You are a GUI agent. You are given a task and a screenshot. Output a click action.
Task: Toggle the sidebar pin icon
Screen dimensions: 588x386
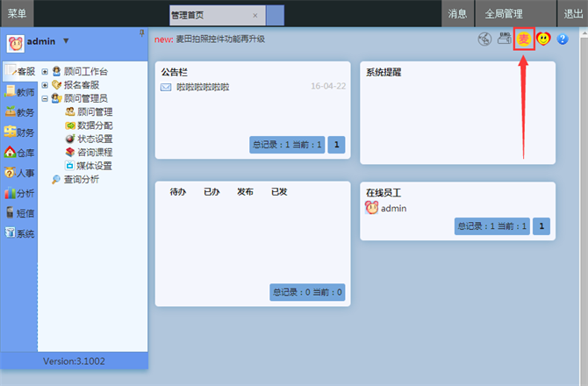142,33
